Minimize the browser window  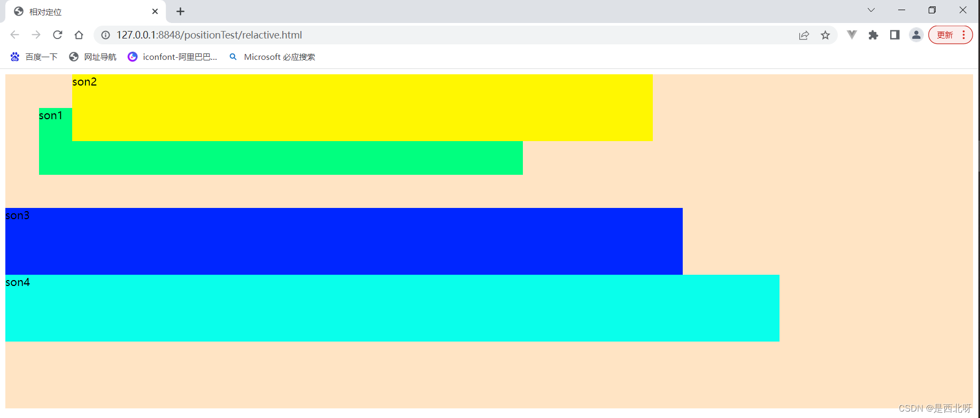point(901,10)
